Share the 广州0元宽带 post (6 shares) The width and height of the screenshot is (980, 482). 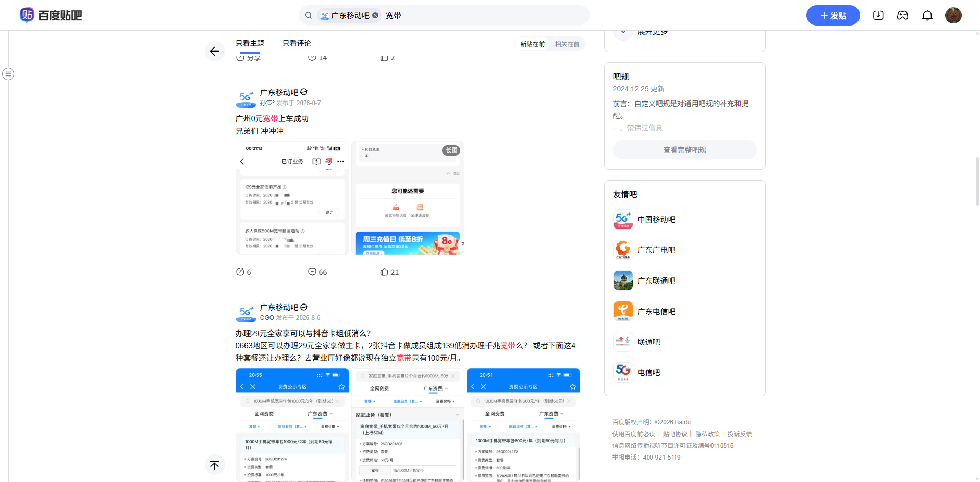pos(243,272)
